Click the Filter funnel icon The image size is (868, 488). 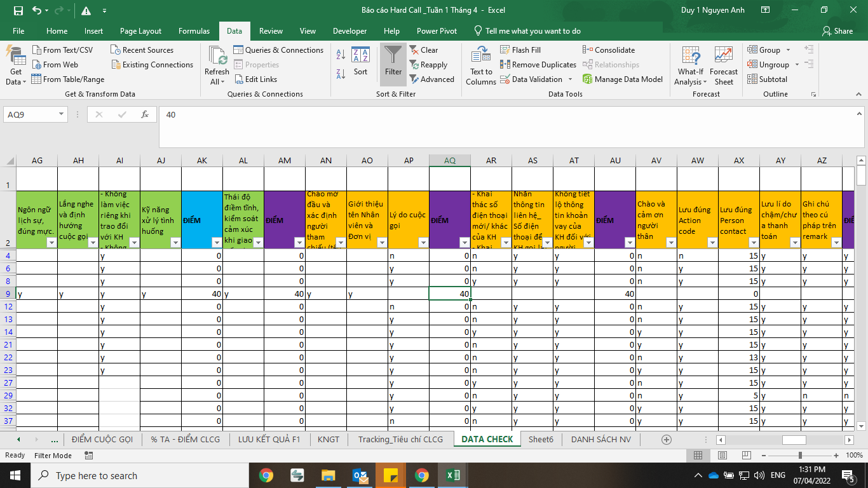tap(393, 56)
